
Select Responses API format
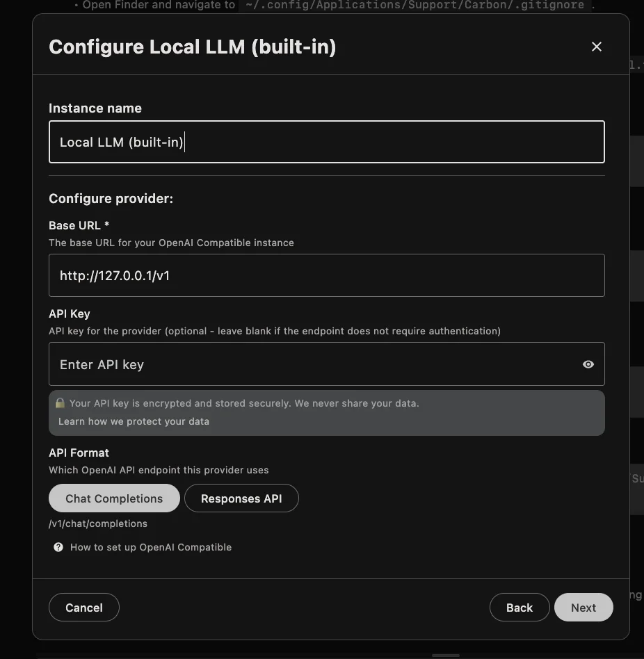(241, 498)
